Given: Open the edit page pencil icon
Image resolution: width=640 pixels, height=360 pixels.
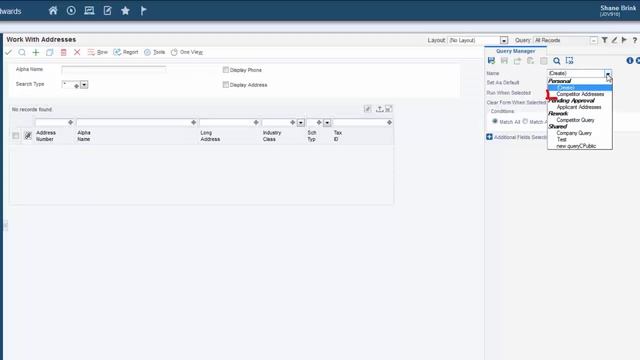Looking at the screenshot, I should [x=107, y=11].
